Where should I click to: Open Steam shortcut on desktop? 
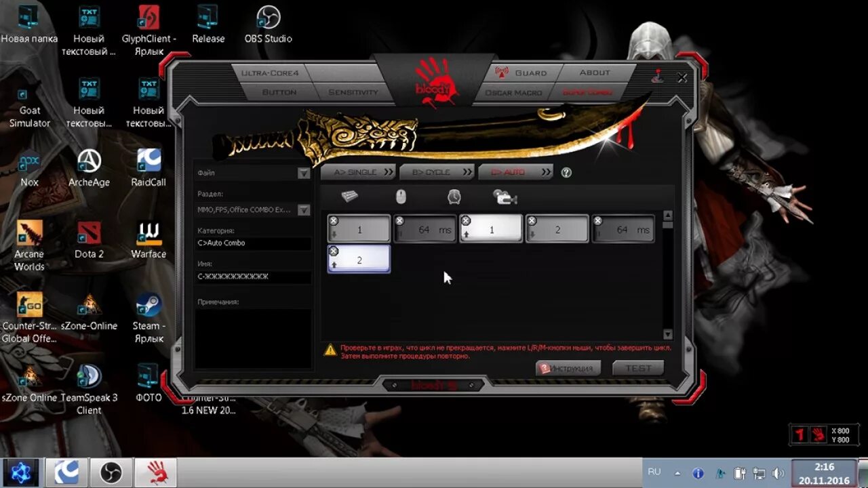(149, 319)
